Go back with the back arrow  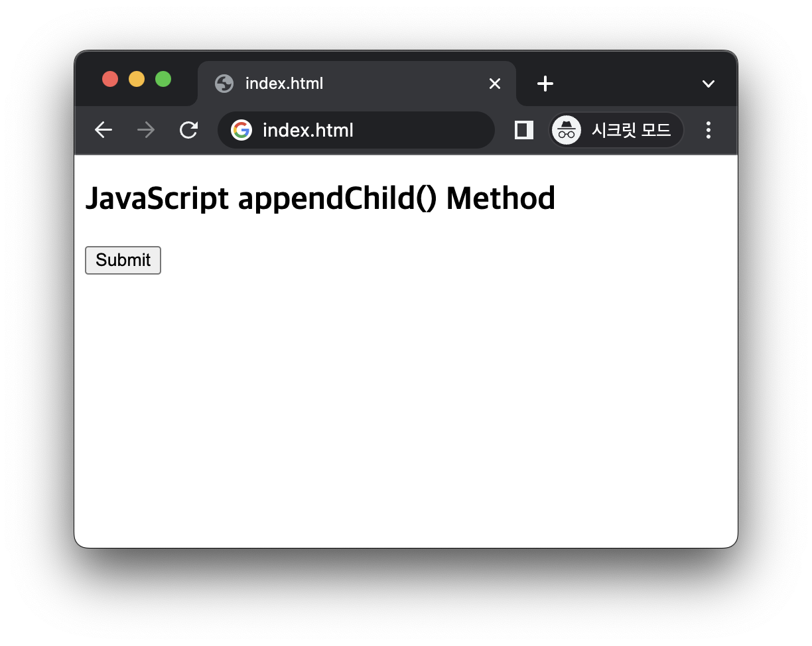[103, 130]
